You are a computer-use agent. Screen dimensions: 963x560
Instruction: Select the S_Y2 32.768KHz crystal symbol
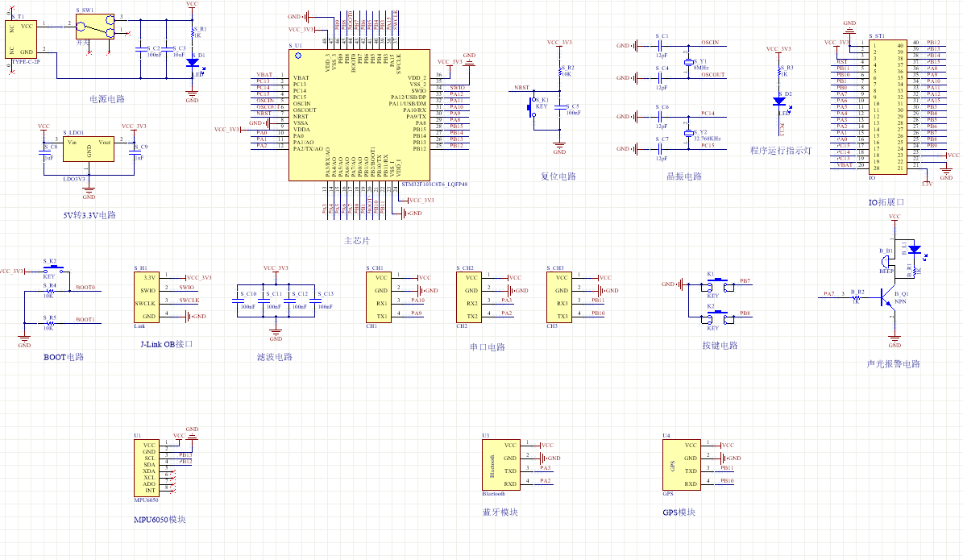coord(688,133)
